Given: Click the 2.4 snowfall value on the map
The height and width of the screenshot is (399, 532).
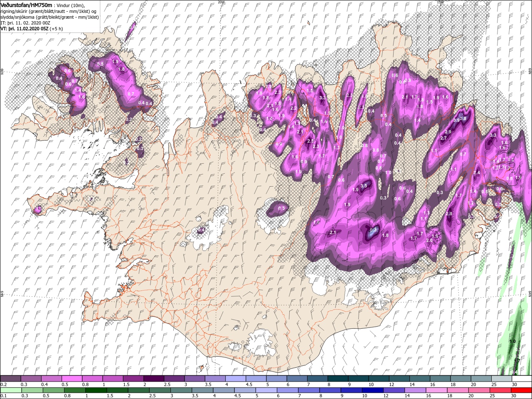Looking at the screenshot, I should tap(477, 173).
